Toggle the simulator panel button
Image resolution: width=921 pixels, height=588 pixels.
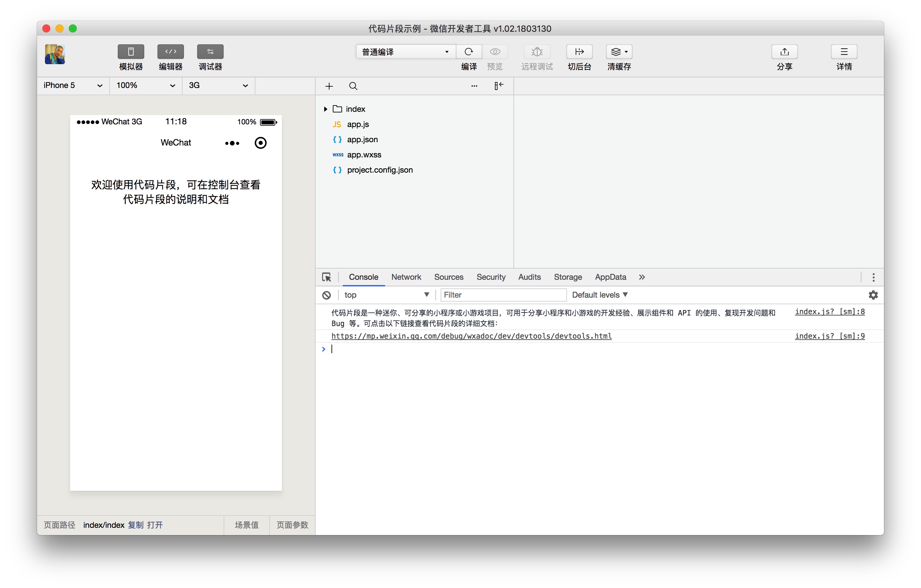tap(131, 52)
